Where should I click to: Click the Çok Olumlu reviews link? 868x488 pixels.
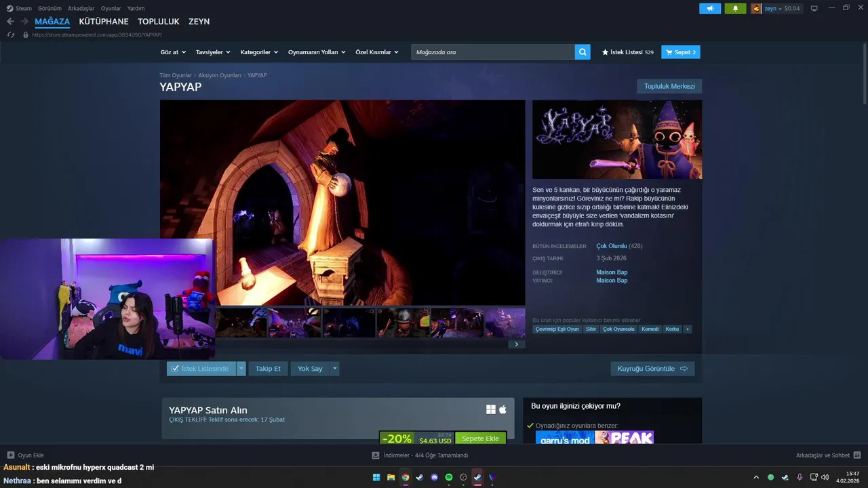tap(612, 246)
